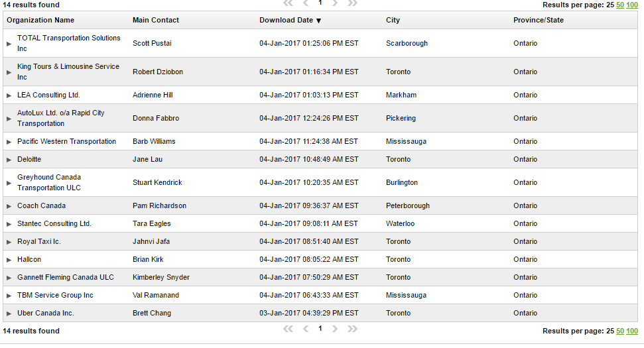
Task: Expand the TOTAL Transportation Solutions Inc row
Action: [9, 44]
